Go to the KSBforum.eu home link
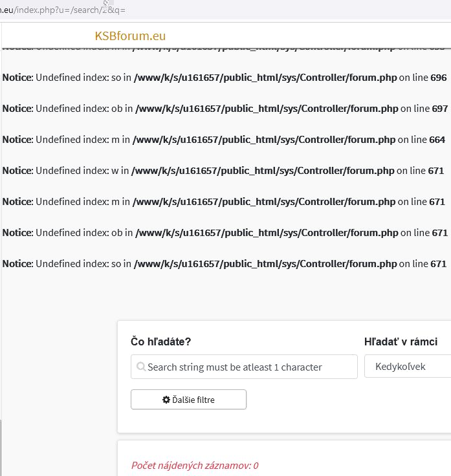 point(130,36)
